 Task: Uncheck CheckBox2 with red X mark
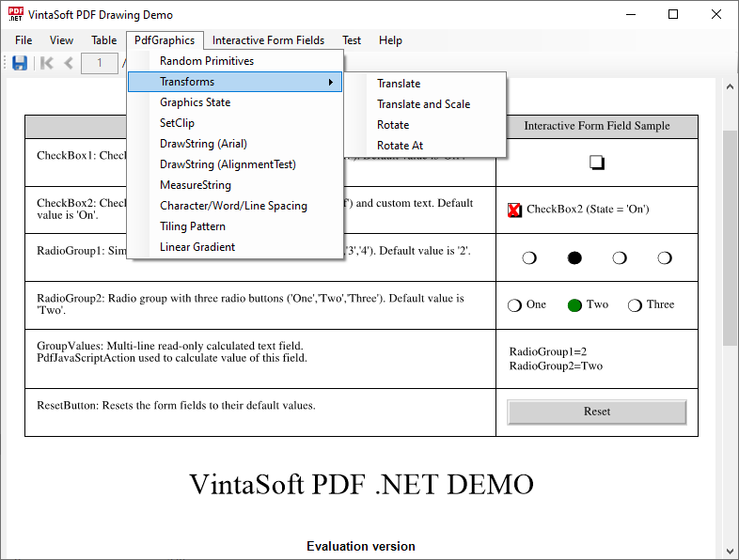point(514,210)
